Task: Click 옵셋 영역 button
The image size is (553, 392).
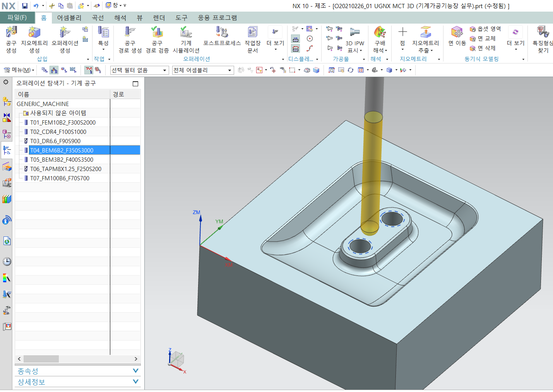Action: point(485,29)
